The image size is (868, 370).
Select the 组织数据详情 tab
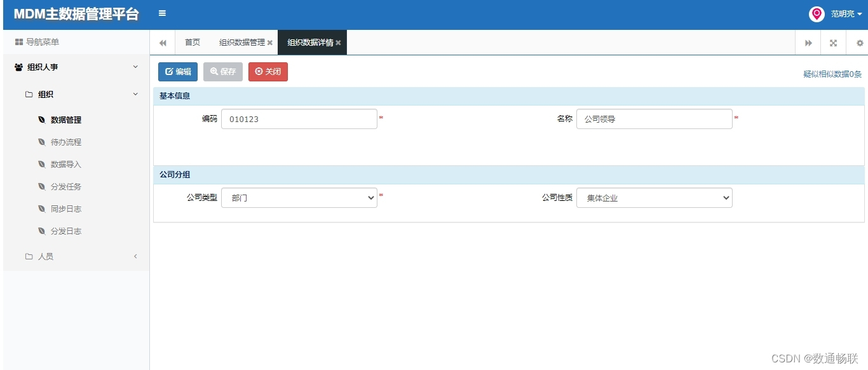310,43
